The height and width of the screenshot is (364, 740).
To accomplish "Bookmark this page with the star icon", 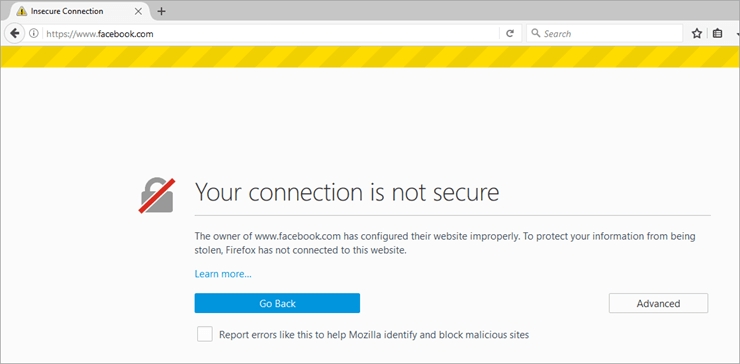I will (697, 34).
